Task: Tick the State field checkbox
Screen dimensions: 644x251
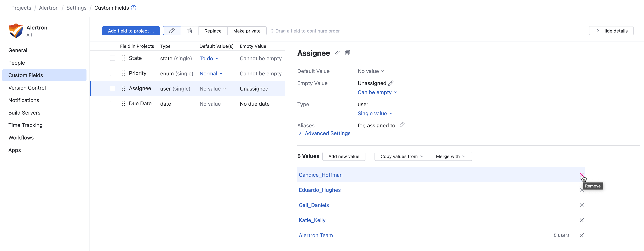Action: point(113,58)
